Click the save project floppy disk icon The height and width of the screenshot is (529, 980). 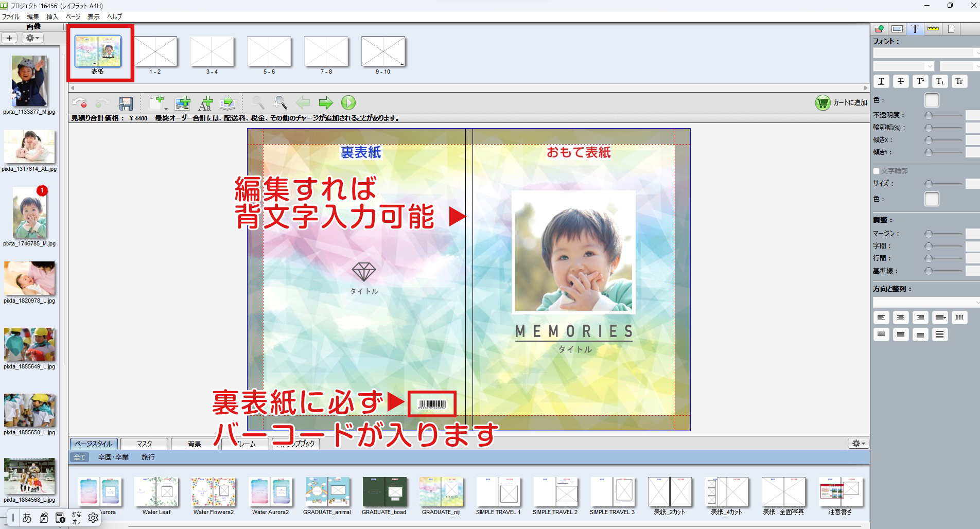126,103
